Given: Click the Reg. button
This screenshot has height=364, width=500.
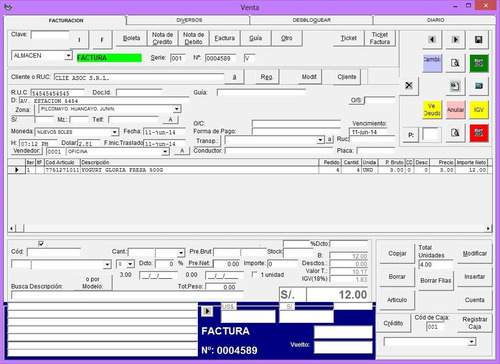Looking at the screenshot, I should [266, 77].
